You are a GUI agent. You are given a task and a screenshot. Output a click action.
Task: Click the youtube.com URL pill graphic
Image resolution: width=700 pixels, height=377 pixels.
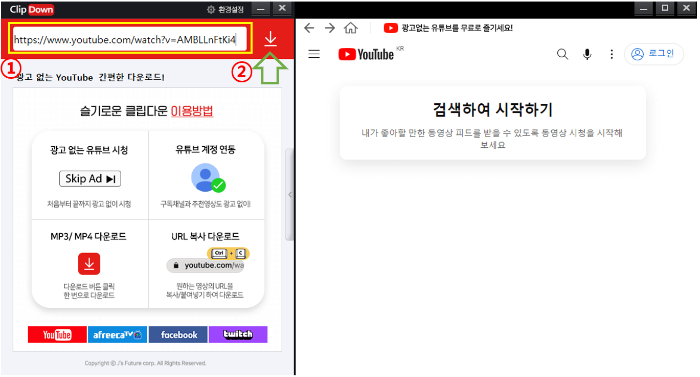click(x=206, y=265)
